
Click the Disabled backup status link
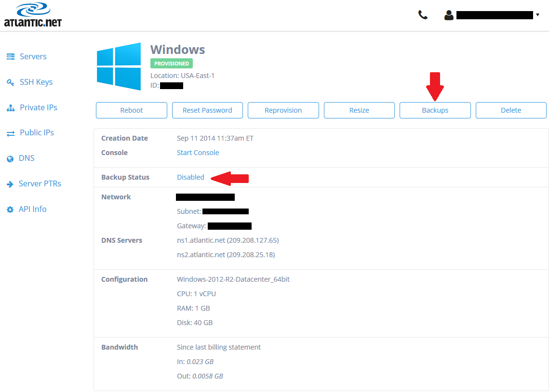point(190,177)
